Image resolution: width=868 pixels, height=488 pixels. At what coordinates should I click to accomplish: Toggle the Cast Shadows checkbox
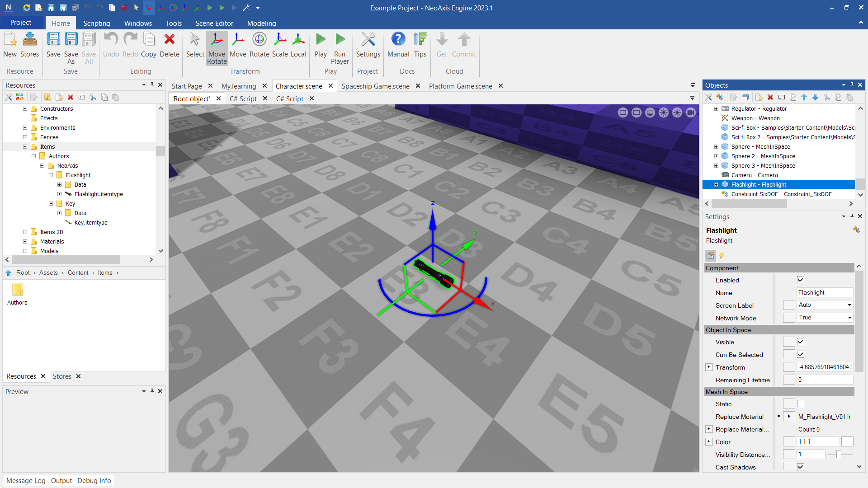(801, 467)
